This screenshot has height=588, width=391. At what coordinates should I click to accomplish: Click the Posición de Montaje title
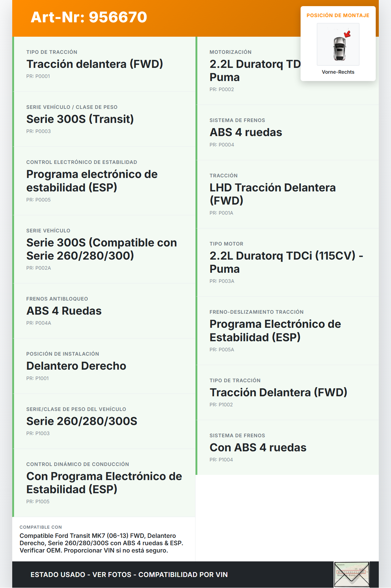click(x=338, y=16)
